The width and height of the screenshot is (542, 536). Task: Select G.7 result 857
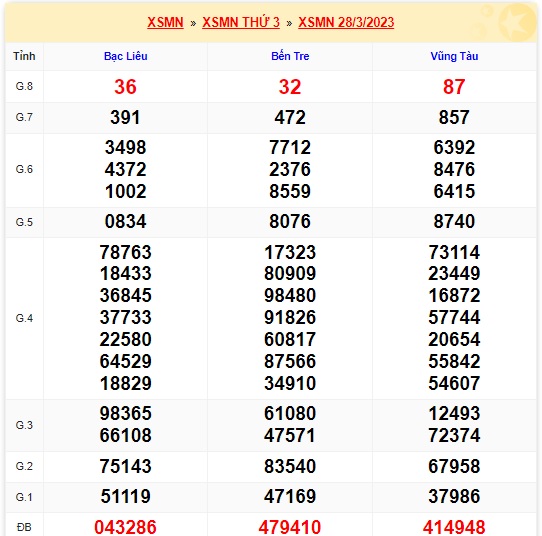tap(454, 117)
